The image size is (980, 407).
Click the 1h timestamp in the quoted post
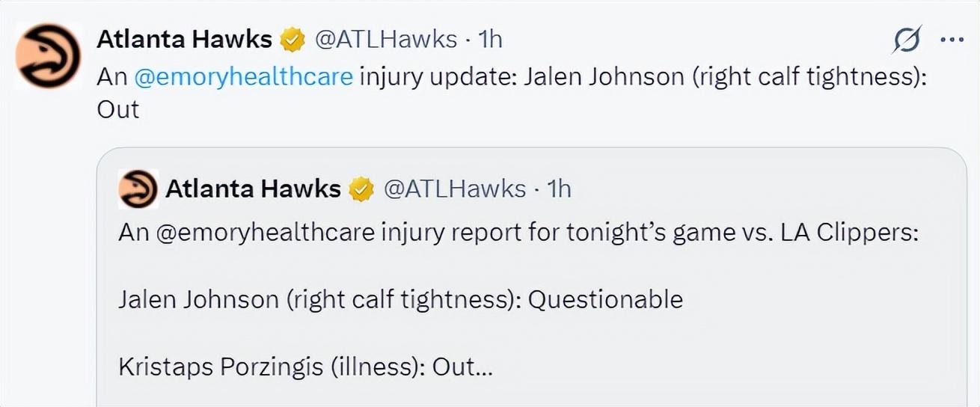tap(559, 189)
